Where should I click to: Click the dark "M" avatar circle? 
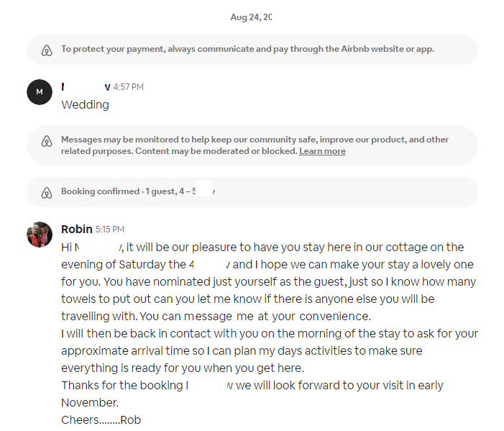[39, 92]
